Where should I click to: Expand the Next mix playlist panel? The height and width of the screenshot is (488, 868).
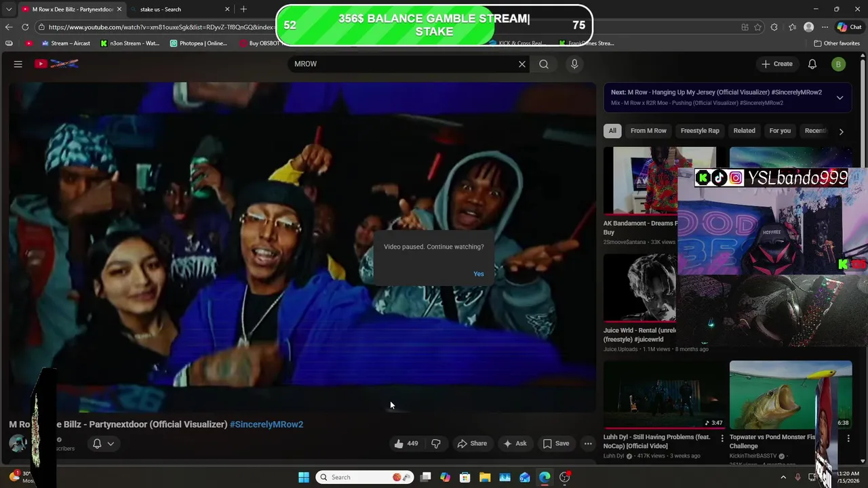point(840,98)
